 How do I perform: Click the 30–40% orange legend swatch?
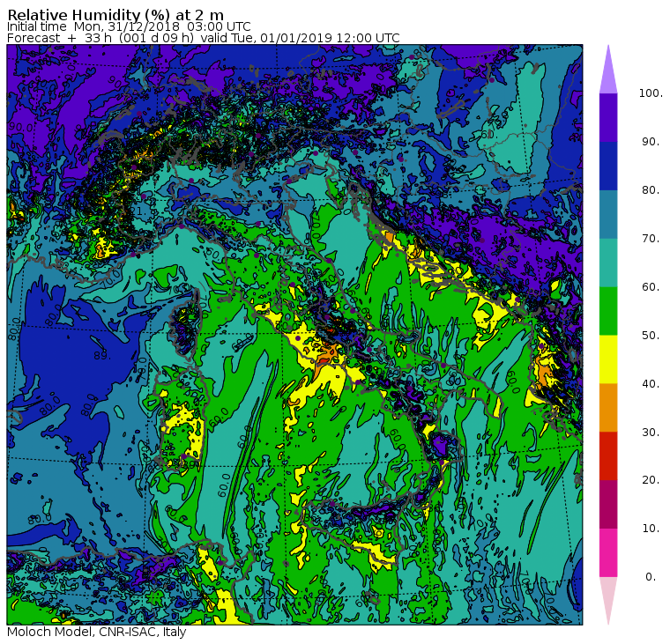point(608,407)
